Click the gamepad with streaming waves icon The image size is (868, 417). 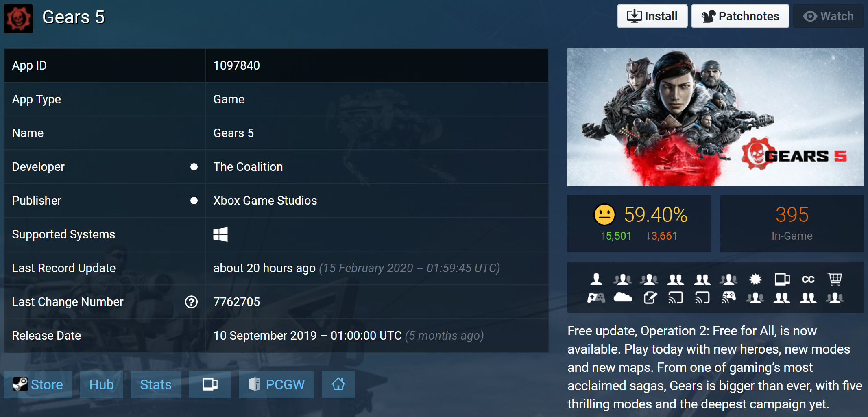(x=728, y=298)
